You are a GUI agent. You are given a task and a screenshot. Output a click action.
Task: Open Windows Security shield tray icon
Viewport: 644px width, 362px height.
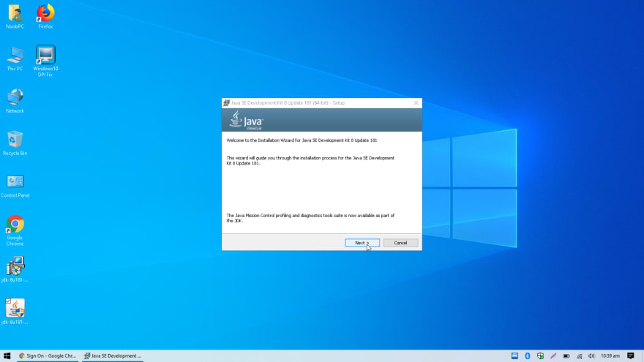point(541,356)
